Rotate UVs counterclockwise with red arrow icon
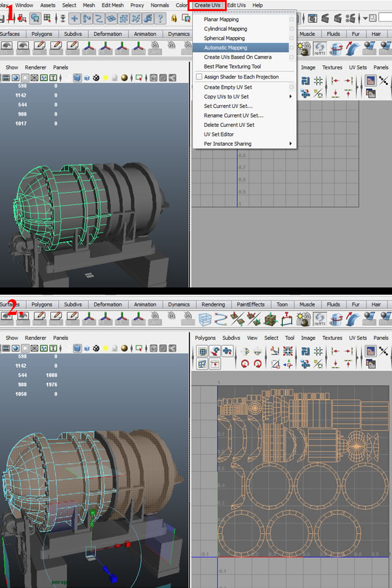Image resolution: width=392 pixels, height=588 pixels. point(245,364)
